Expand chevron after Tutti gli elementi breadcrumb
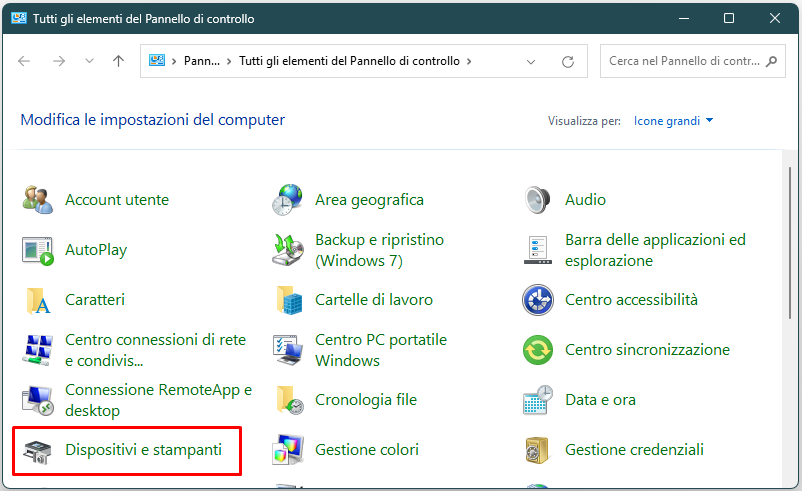 coord(469,61)
